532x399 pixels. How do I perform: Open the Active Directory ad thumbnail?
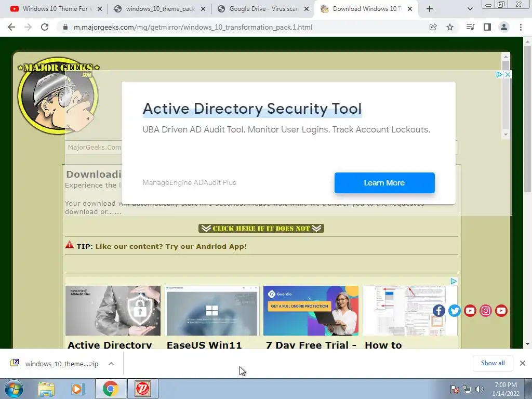[x=113, y=311]
